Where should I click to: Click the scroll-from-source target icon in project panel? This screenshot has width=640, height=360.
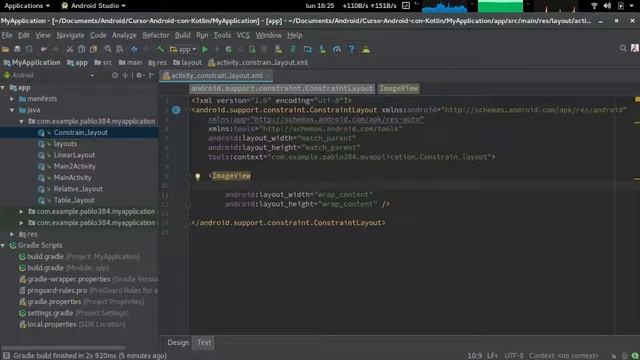pos(115,75)
